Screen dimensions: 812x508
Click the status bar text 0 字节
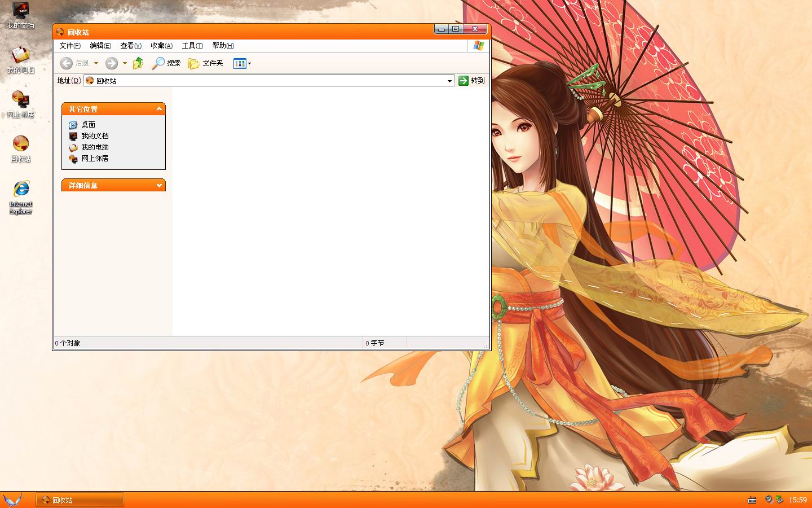click(374, 343)
